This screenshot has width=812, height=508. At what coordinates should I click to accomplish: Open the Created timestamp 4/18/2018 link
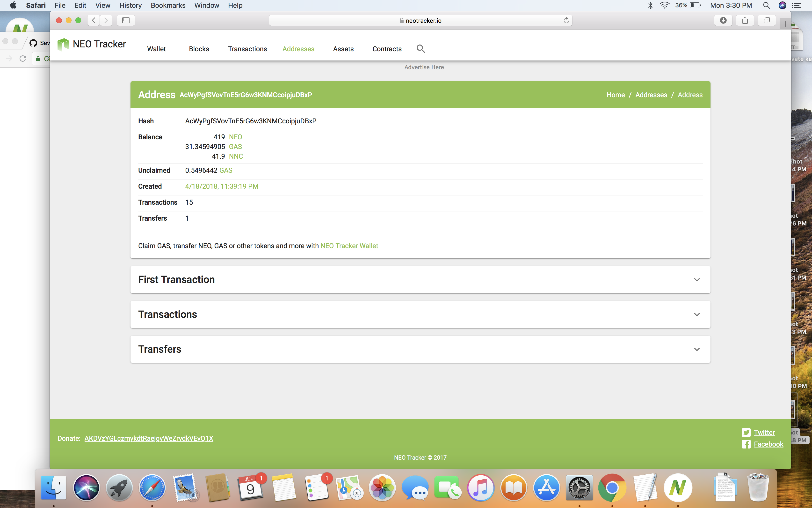pos(222,187)
